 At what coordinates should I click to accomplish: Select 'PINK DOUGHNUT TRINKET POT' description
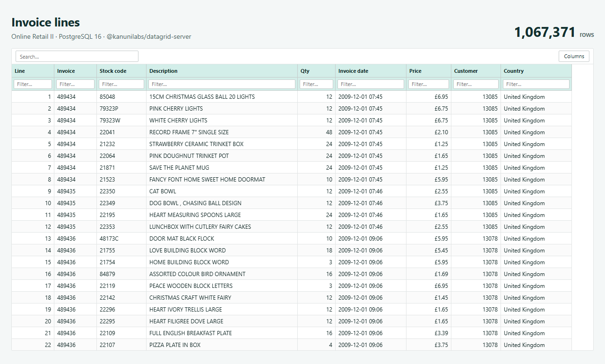click(222, 156)
